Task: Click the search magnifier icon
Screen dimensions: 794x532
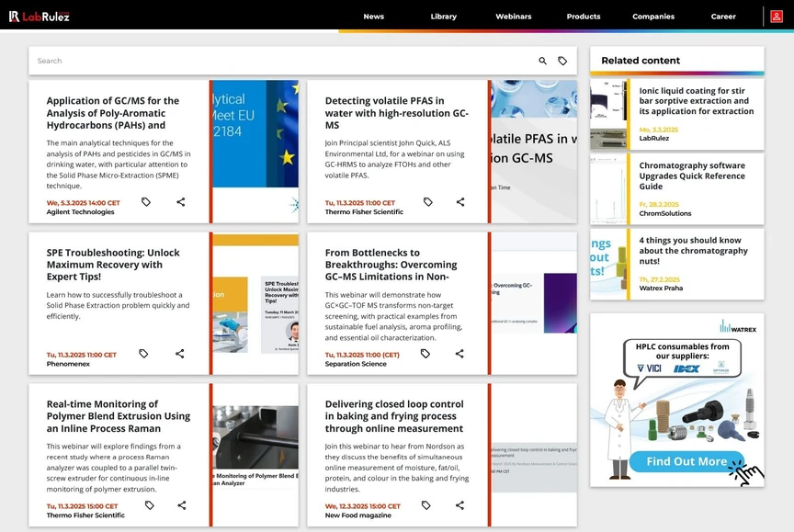Action: click(x=542, y=61)
